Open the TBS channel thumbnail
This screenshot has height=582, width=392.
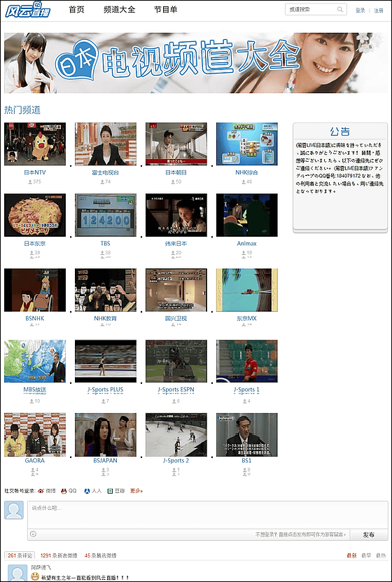(x=106, y=215)
